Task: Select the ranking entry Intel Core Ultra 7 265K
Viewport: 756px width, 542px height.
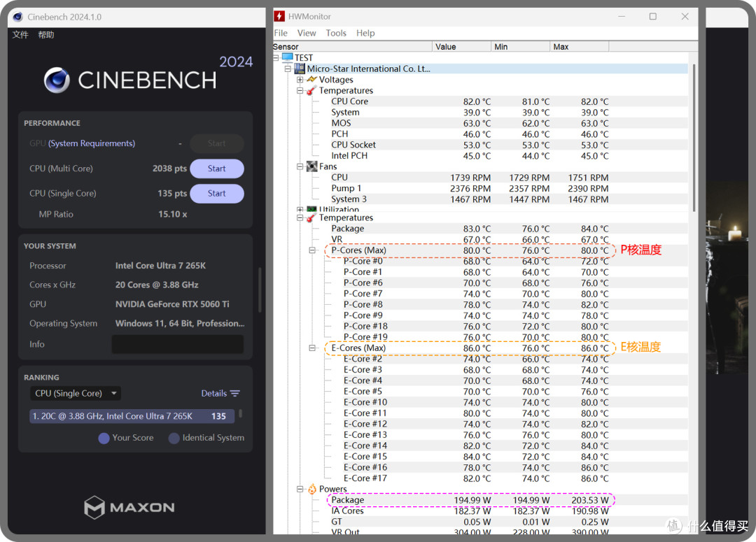Action: [x=132, y=416]
